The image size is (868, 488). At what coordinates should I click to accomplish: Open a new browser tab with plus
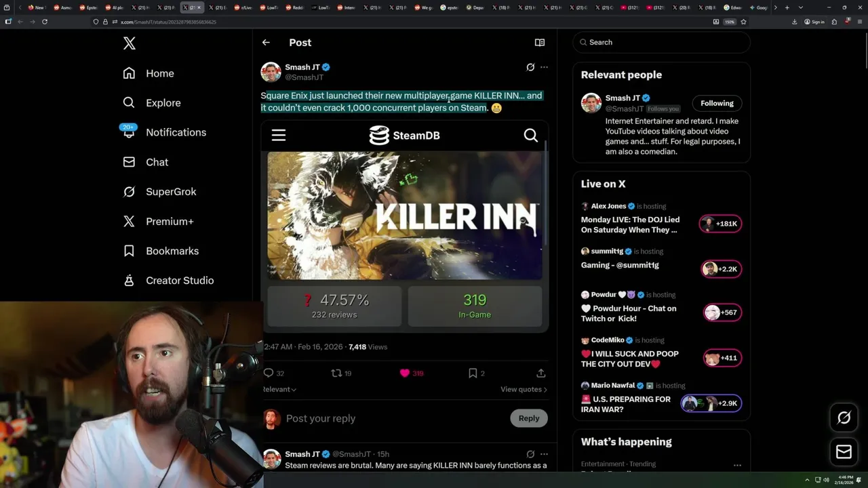(x=787, y=7)
